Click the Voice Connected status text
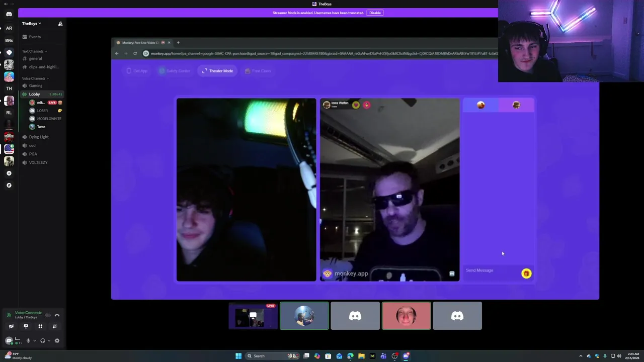This screenshot has height=362, width=644. (x=28, y=313)
